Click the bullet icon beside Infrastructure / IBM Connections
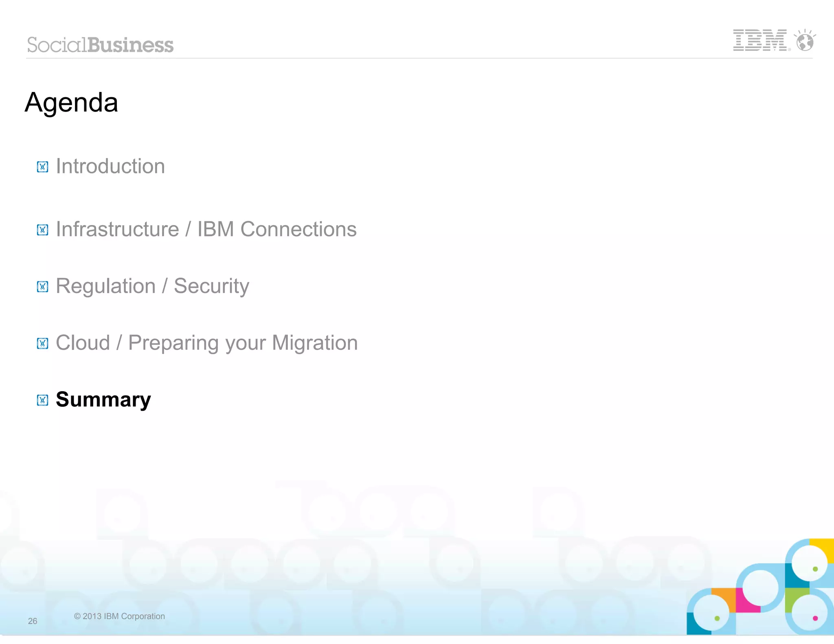This screenshot has width=834, height=644. coord(42,230)
